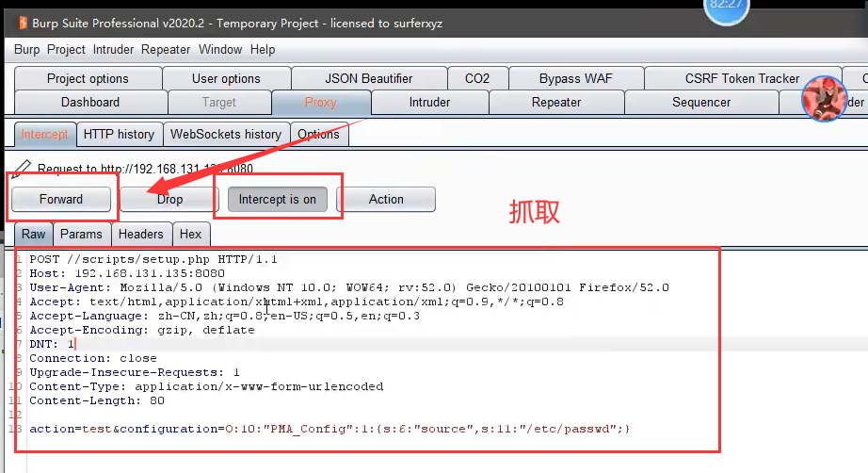Drop the intercepted request
Image resolution: width=868 pixels, height=473 pixels.
pyautogui.click(x=169, y=200)
